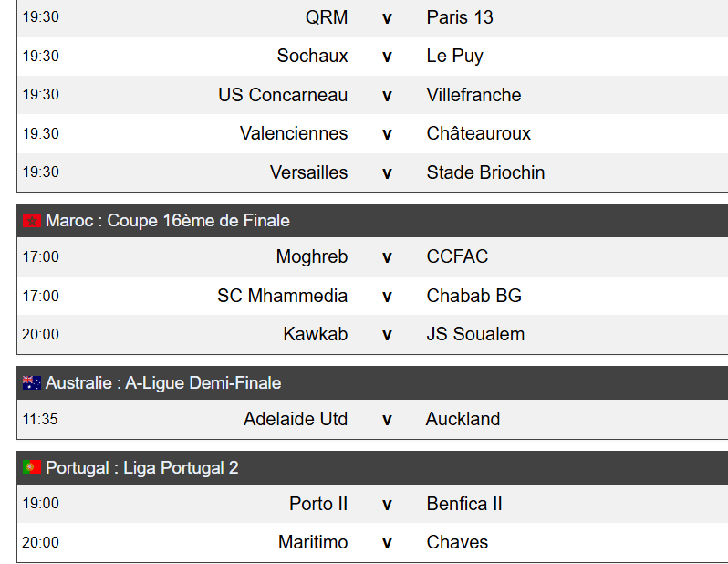Open Adelaide Utd v Auckland match
728x564 pixels.
coord(372,419)
